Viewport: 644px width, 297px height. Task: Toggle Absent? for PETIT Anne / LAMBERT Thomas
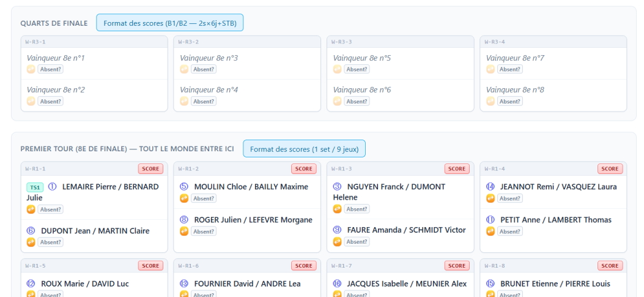510,231
